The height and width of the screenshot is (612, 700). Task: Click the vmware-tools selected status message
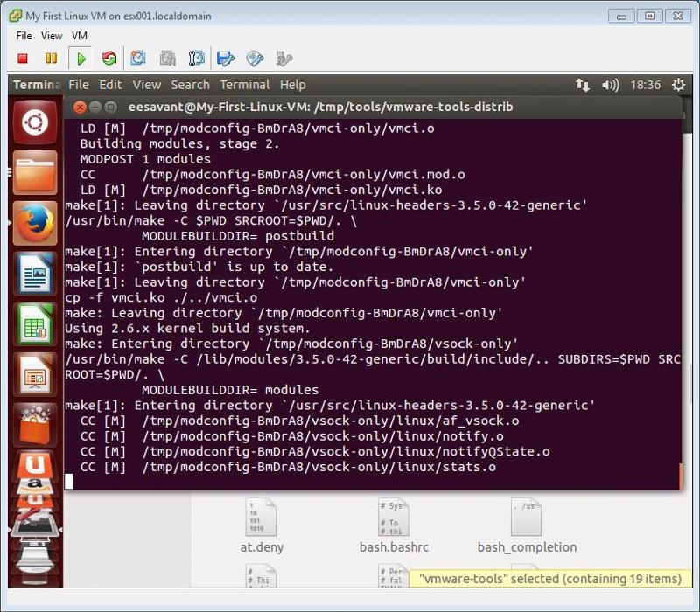click(550, 579)
